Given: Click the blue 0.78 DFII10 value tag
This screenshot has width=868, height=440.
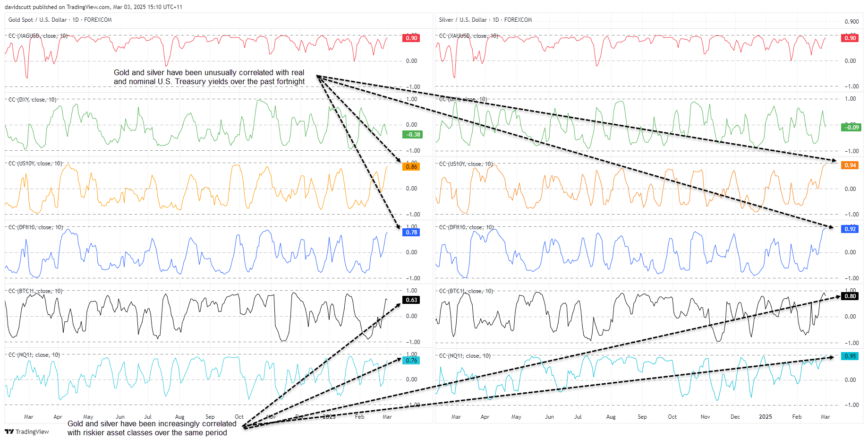Looking at the screenshot, I should click(x=411, y=233).
